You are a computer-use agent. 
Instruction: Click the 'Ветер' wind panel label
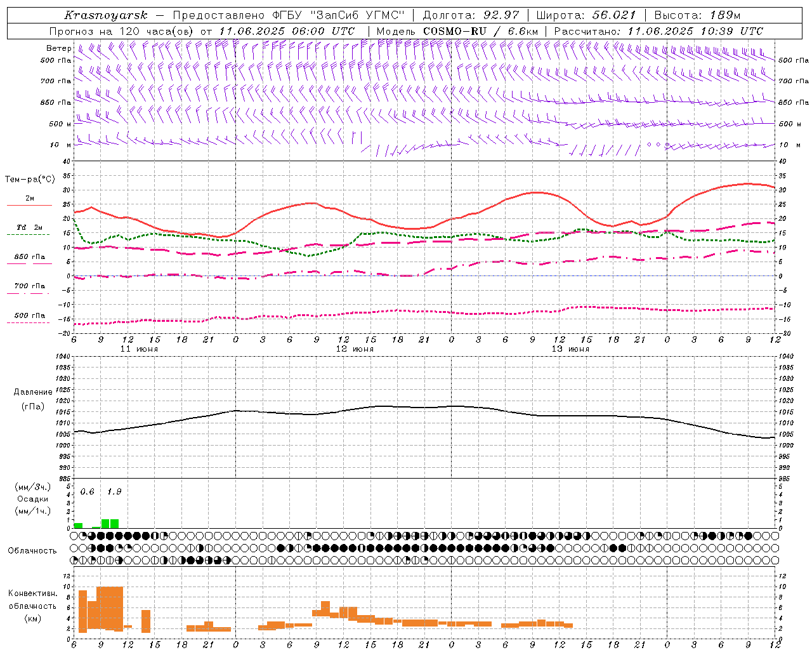tap(58, 48)
